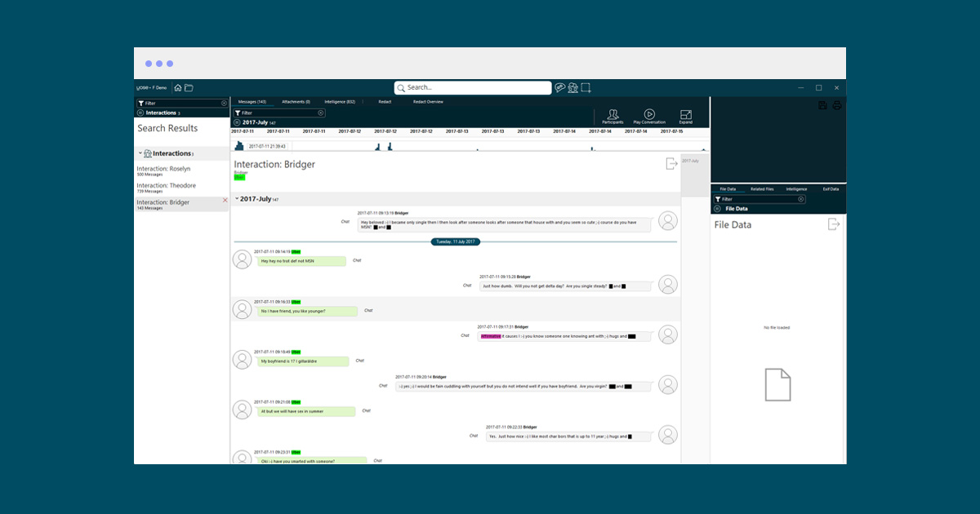
Task: Switch to the Exif Data tab
Action: [831, 189]
